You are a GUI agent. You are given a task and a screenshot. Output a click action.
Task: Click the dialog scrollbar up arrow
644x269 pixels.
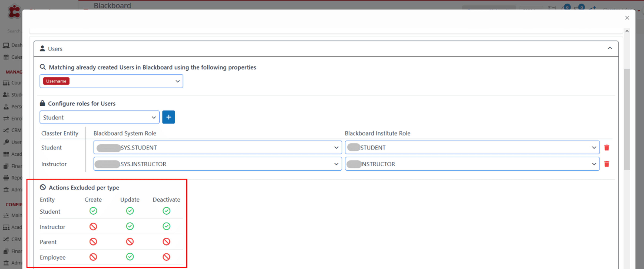point(627,31)
